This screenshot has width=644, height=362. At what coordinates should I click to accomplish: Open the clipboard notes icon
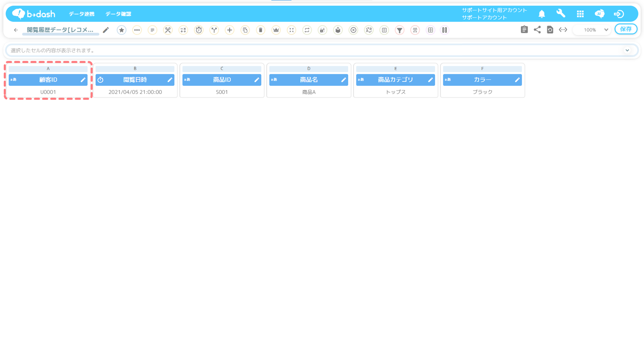click(x=524, y=30)
